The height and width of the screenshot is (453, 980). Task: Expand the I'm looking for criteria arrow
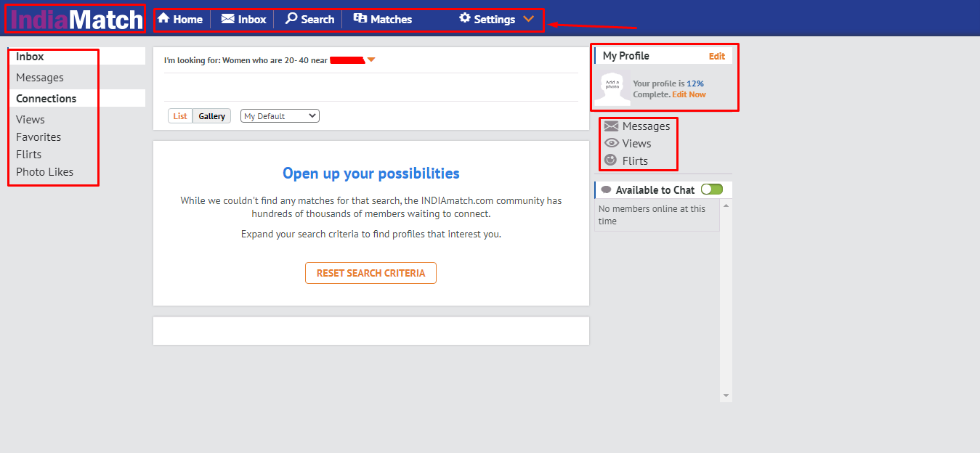point(371,60)
